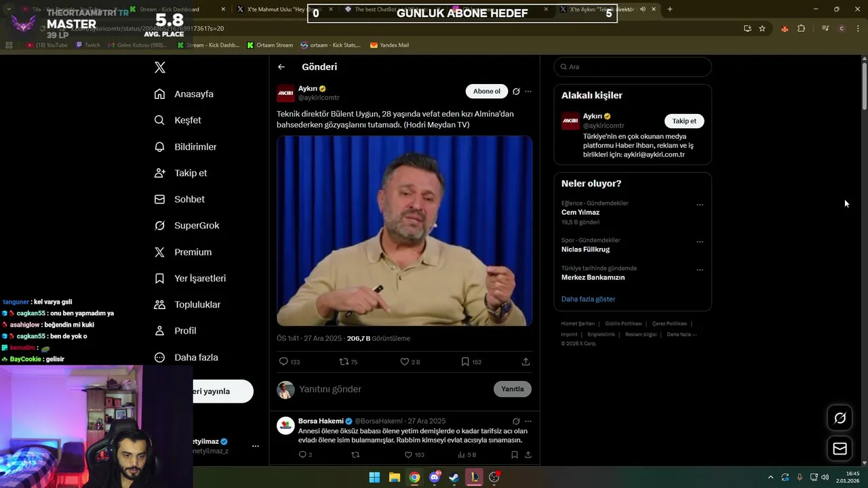
Task: Click the Abone ol button
Action: tap(487, 91)
